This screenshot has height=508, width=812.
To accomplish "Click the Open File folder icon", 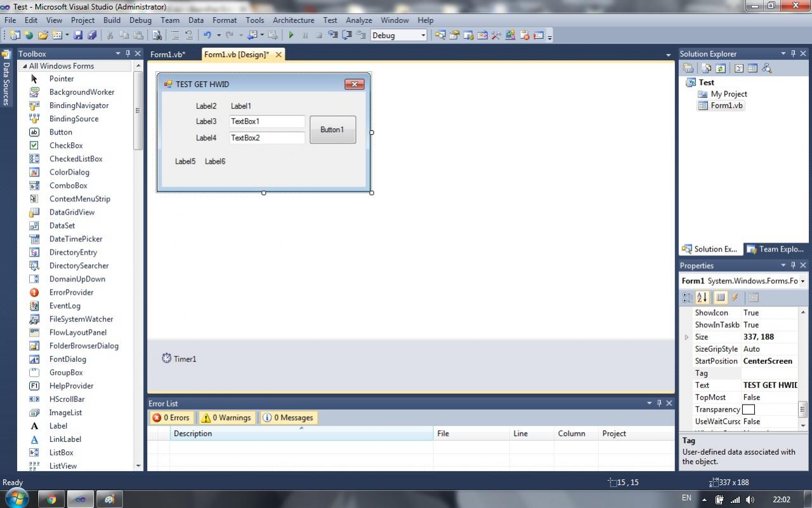I will 43,36.
